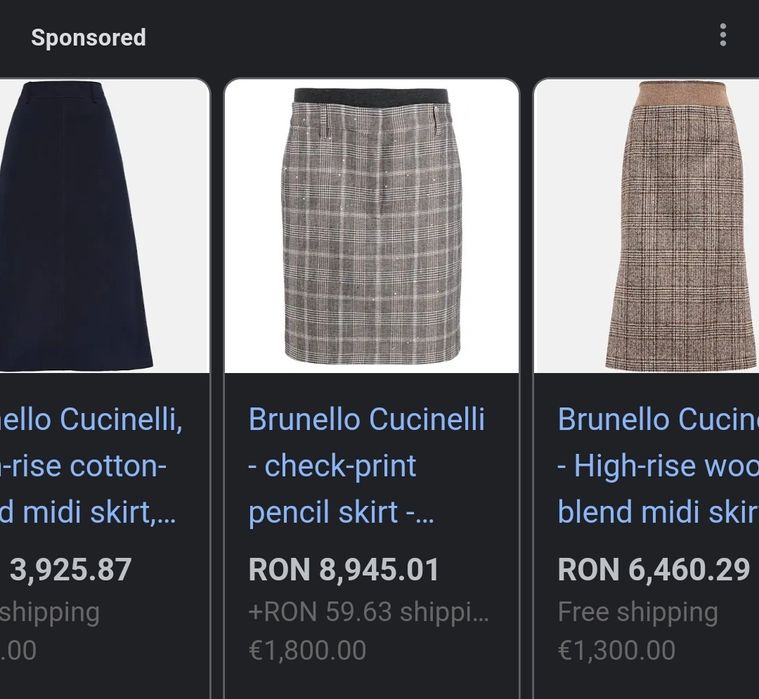759x699 pixels.
Task: Click the €1,800.00 original price
Action: 307,650
